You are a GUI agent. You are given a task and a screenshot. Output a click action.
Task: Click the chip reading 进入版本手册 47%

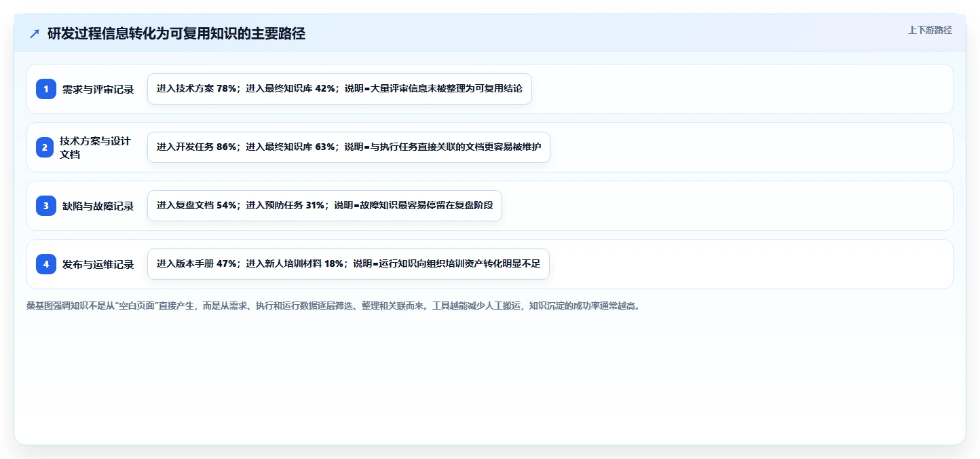tap(348, 264)
